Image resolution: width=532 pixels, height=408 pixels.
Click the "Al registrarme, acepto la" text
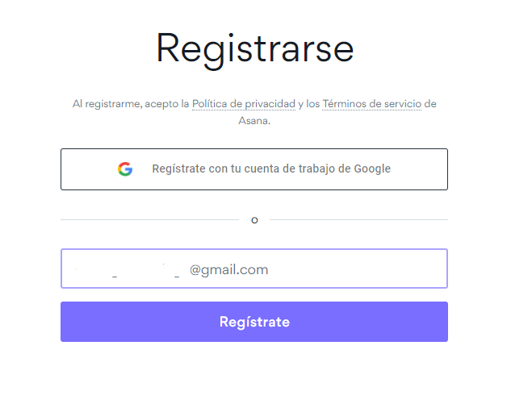coord(131,104)
